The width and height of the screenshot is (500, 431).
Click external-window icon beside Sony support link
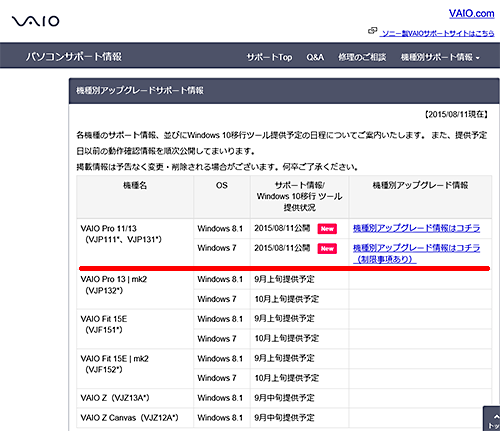pyautogui.click(x=372, y=31)
